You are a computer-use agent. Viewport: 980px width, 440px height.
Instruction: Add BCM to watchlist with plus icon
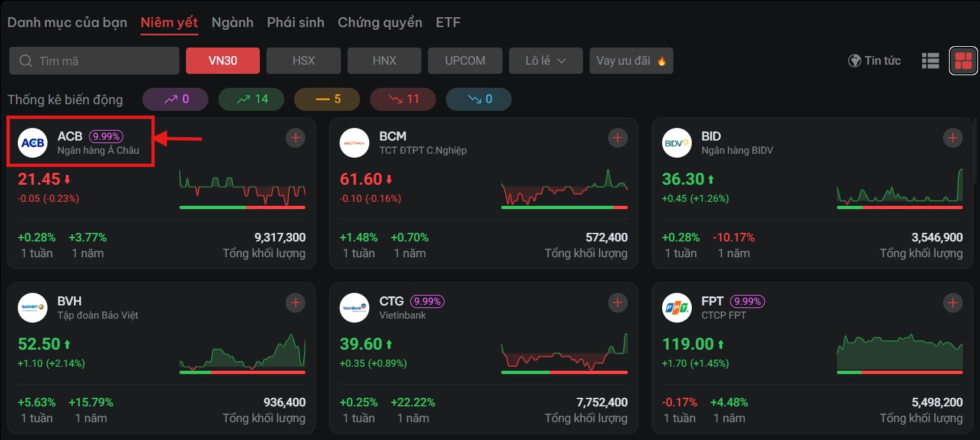pyautogui.click(x=617, y=138)
